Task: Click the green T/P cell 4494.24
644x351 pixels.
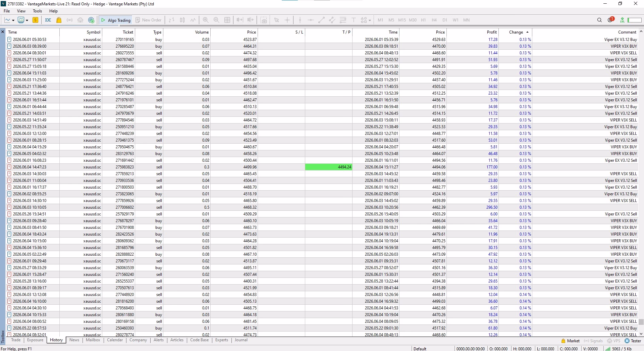Action: pyautogui.click(x=329, y=167)
